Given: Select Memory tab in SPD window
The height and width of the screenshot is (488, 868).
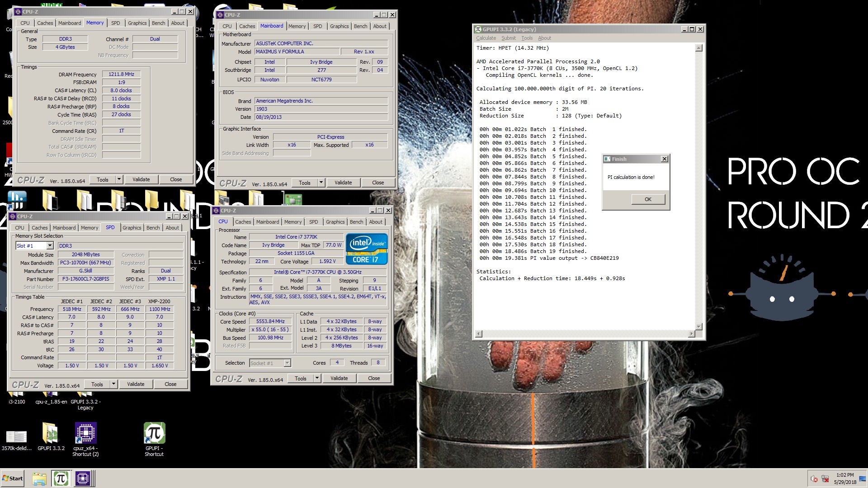Looking at the screenshot, I should pos(90,228).
